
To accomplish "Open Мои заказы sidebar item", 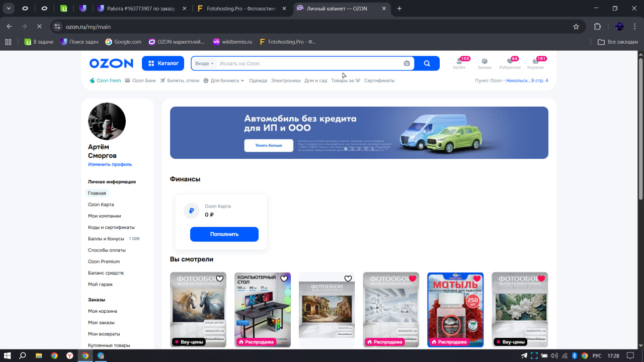I will point(101,323).
